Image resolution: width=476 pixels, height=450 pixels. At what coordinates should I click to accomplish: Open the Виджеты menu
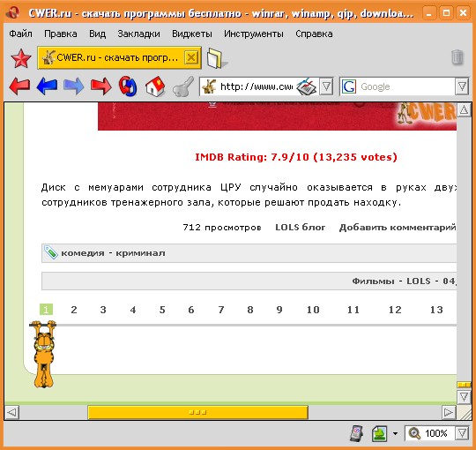coord(192,34)
